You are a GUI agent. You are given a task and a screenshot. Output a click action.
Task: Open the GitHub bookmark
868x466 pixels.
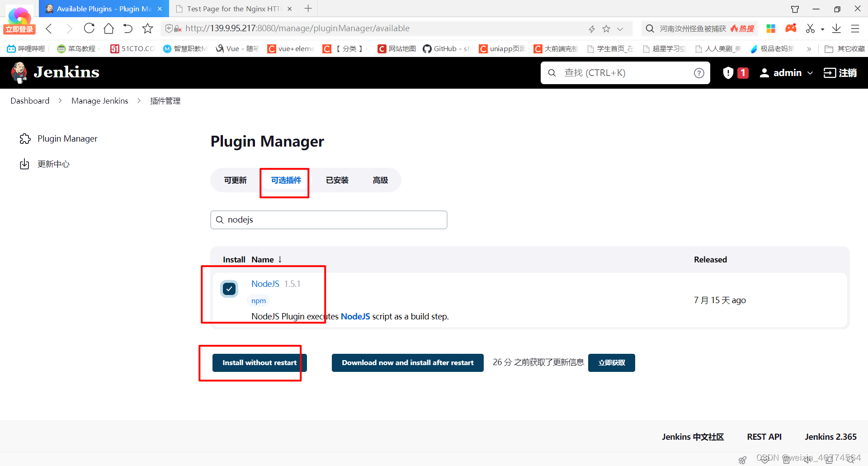(447, 48)
